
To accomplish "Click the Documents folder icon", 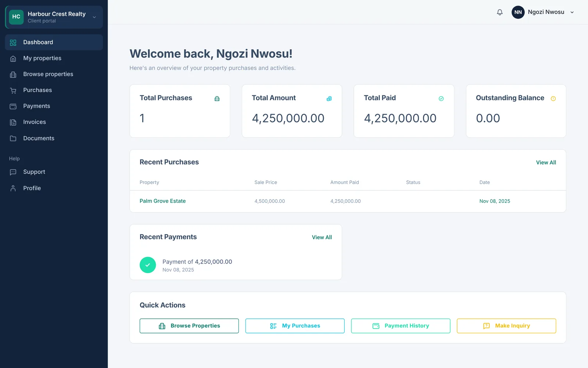I will pos(13,138).
